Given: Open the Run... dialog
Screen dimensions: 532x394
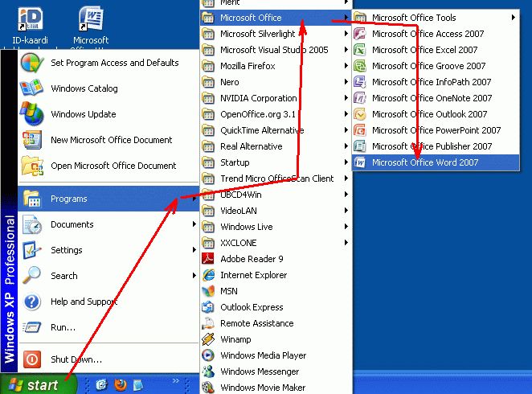Looking at the screenshot, I should click(108, 327).
